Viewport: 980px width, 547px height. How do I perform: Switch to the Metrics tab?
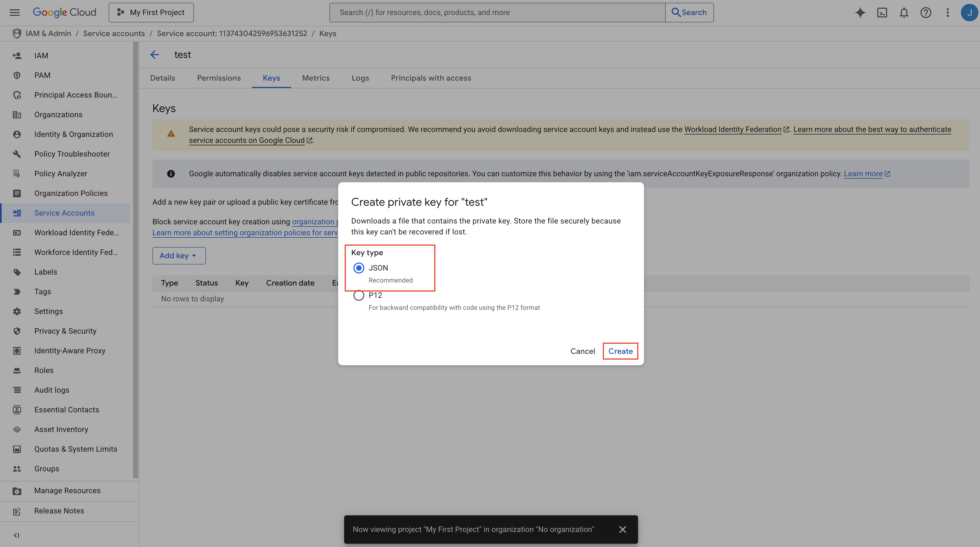pyautogui.click(x=316, y=78)
